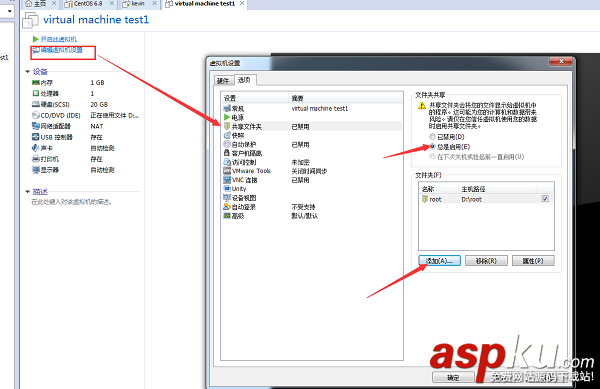600x389 pixels.
Task: Click the '20 GB' hard disk value
Action: click(x=99, y=104)
